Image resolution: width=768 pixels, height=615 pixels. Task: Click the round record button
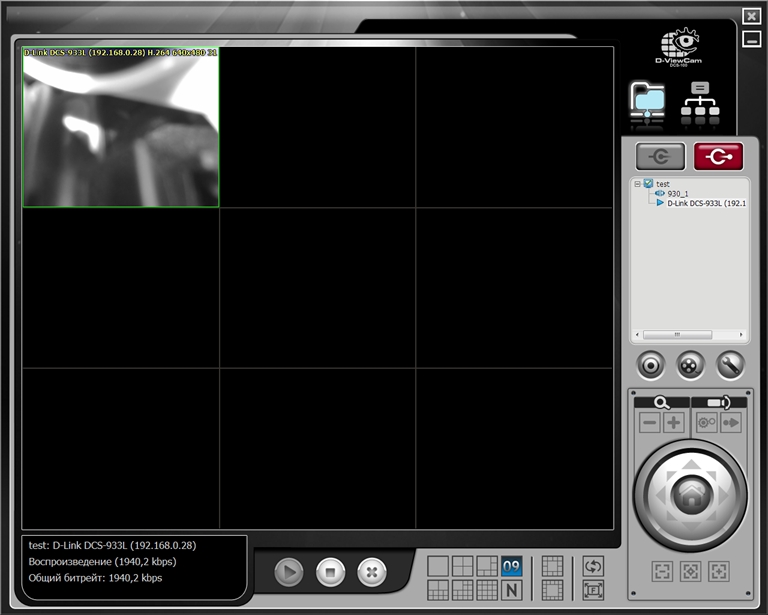pyautogui.click(x=651, y=365)
